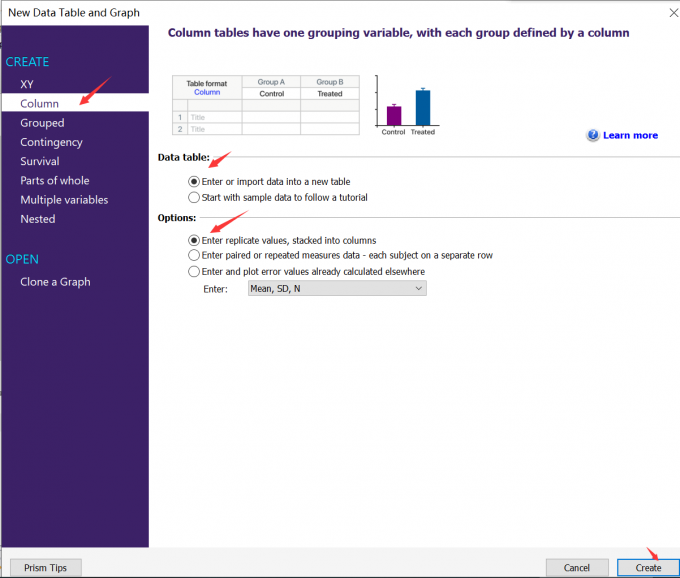The image size is (680, 578).
Task: Choose Enter replicate values stacked into columns
Action: pyautogui.click(x=282, y=240)
